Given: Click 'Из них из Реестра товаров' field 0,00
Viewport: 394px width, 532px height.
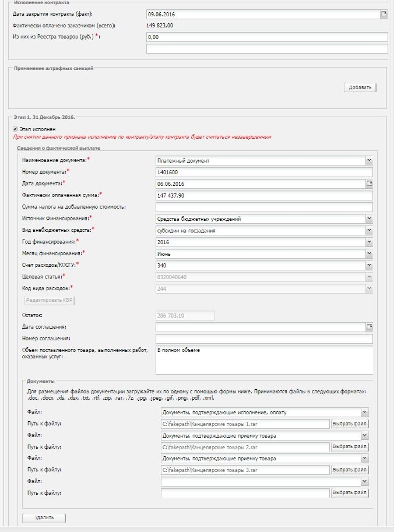Looking at the screenshot, I should tap(267, 37).
